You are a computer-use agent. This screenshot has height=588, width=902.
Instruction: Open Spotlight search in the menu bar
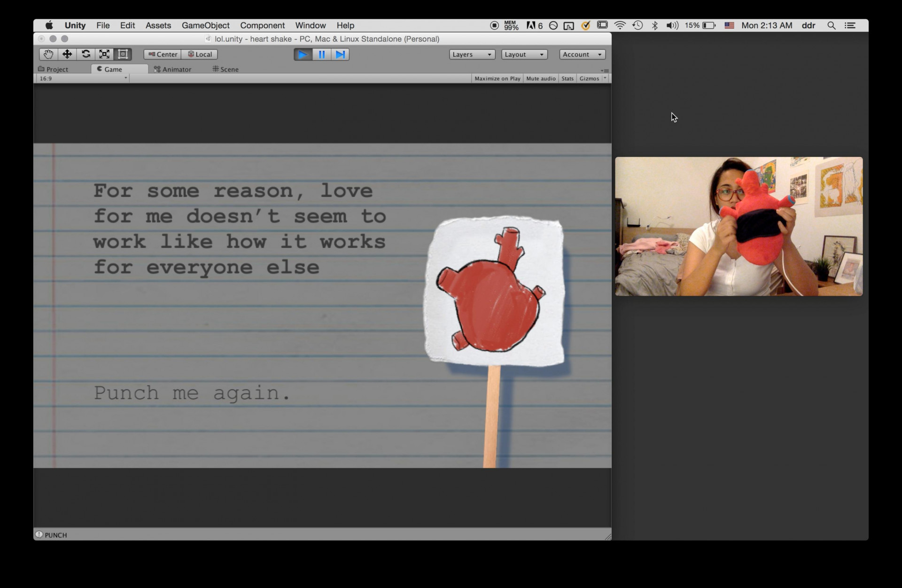[x=831, y=25]
